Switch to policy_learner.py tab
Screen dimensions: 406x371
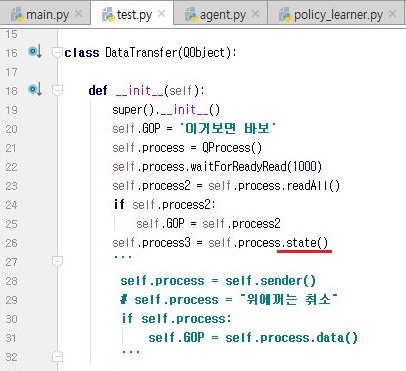pyautogui.click(x=337, y=14)
